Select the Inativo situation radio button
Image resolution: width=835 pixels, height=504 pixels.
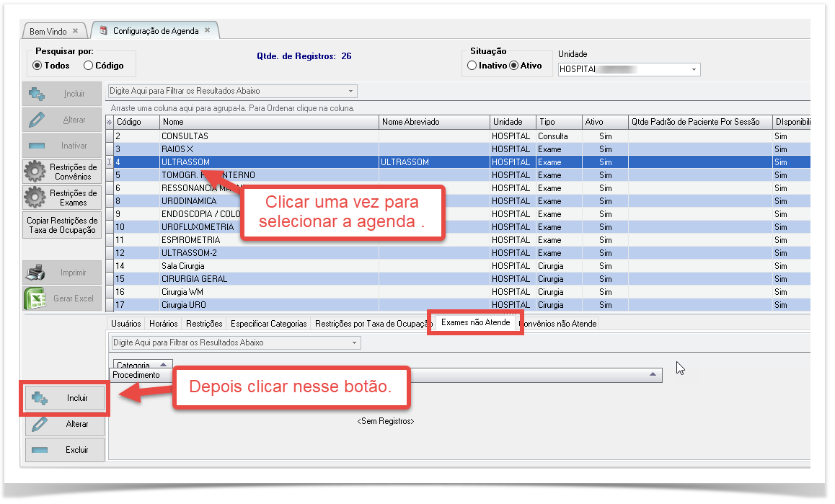click(472, 66)
